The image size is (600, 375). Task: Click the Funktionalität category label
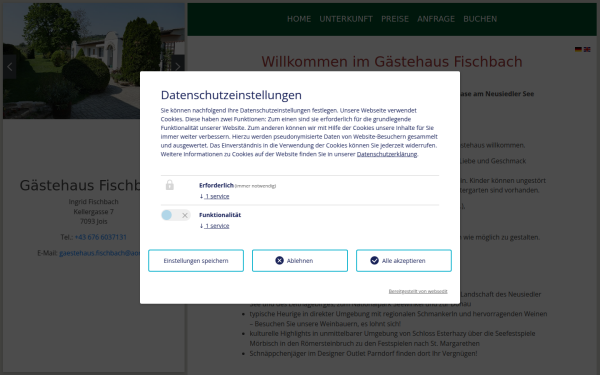(x=220, y=215)
